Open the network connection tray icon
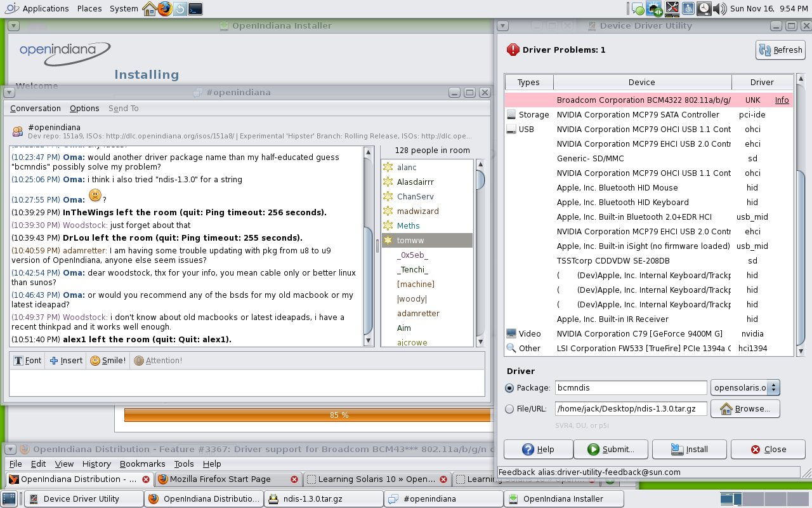The height and width of the screenshot is (508, 812). pos(655,9)
